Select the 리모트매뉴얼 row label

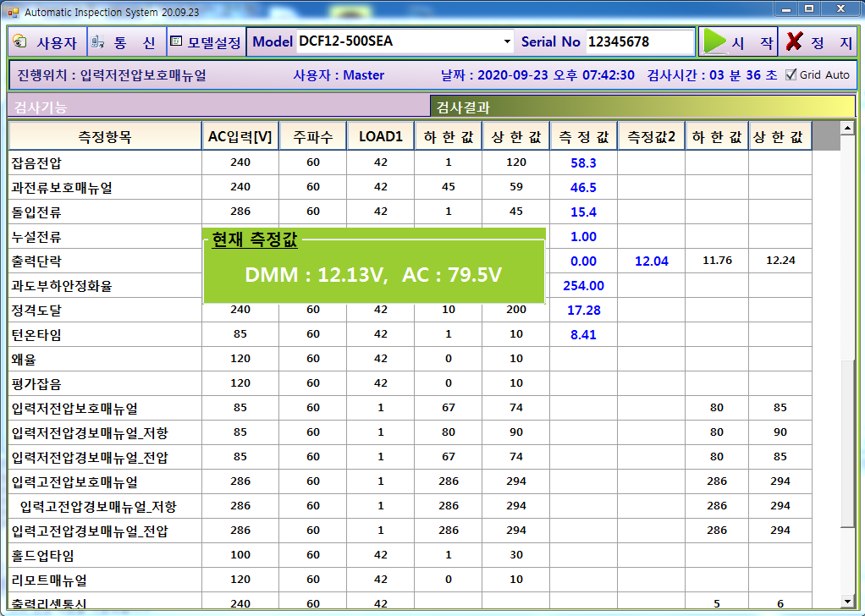pos(49,580)
